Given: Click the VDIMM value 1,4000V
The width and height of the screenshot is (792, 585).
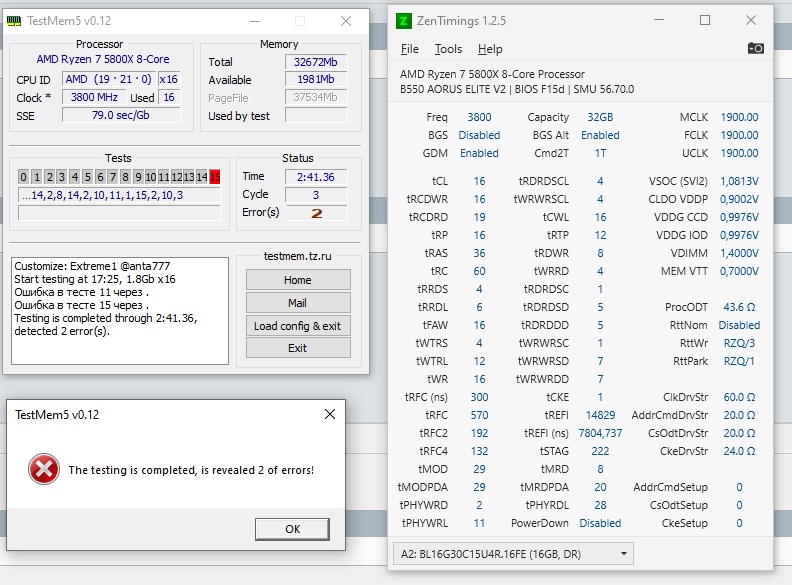Looking at the screenshot, I should click(x=739, y=253).
